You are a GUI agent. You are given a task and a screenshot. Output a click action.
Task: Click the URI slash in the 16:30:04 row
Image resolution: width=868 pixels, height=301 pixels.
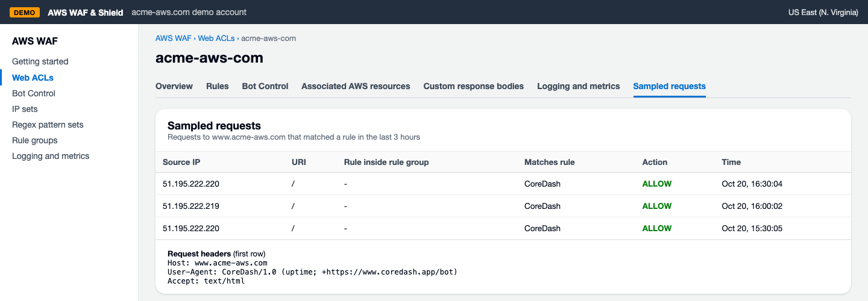pos(293,184)
